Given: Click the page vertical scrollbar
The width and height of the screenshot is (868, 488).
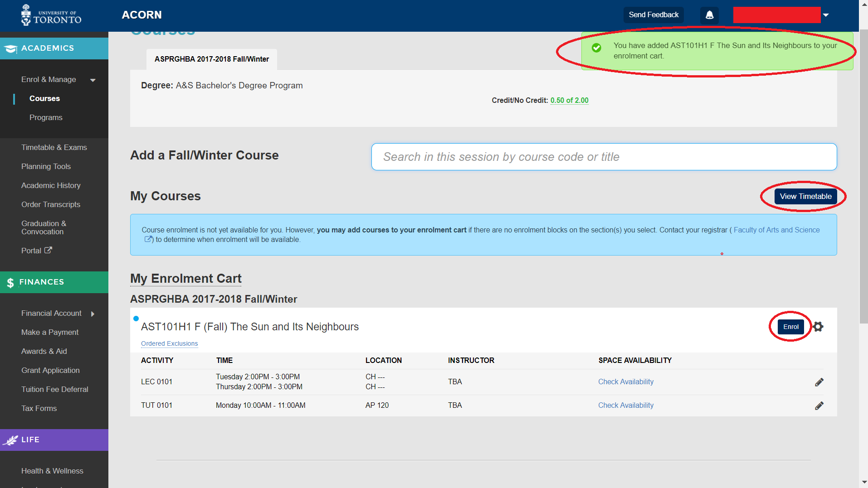Looking at the screenshot, I should click(x=863, y=177).
